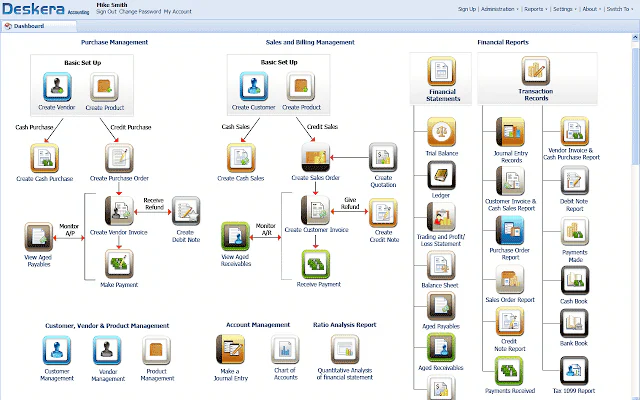Open Balance Sheet icon

tap(441, 265)
